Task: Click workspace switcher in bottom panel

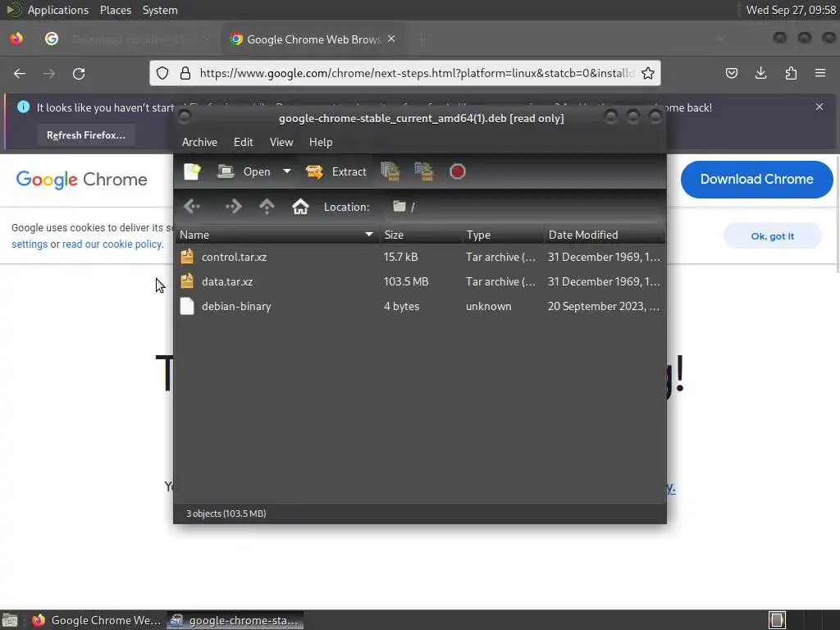Action: click(x=777, y=620)
